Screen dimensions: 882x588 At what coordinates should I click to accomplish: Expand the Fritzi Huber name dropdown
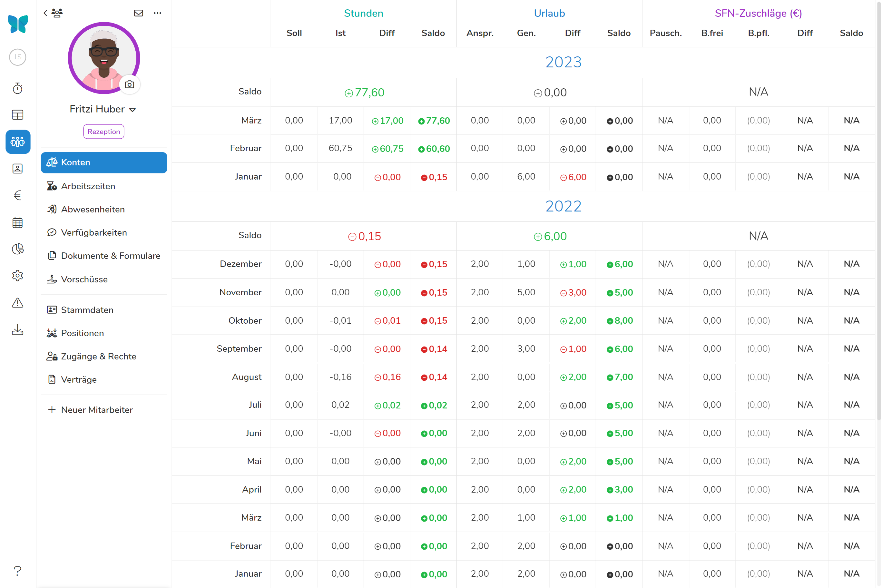[x=132, y=110]
